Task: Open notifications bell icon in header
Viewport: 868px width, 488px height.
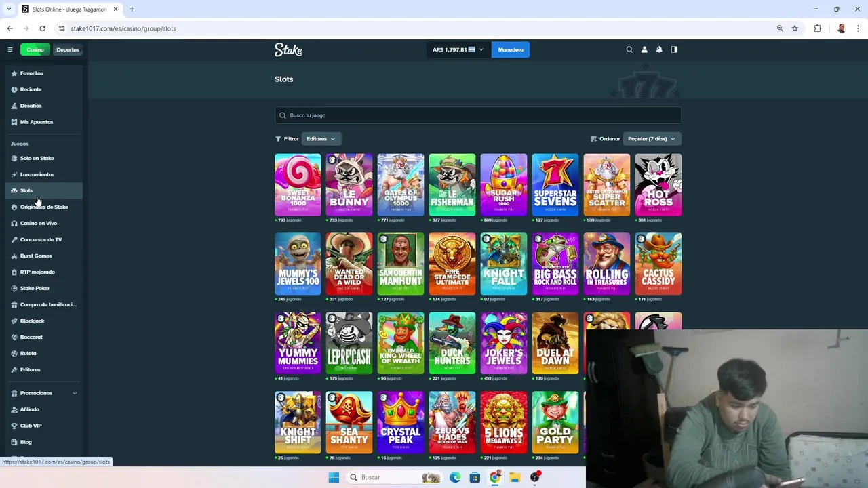Action: click(x=659, y=49)
